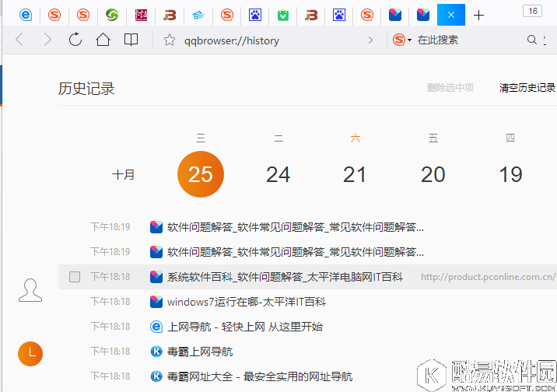Click favicon of windows7运行在哪 row

156,302
